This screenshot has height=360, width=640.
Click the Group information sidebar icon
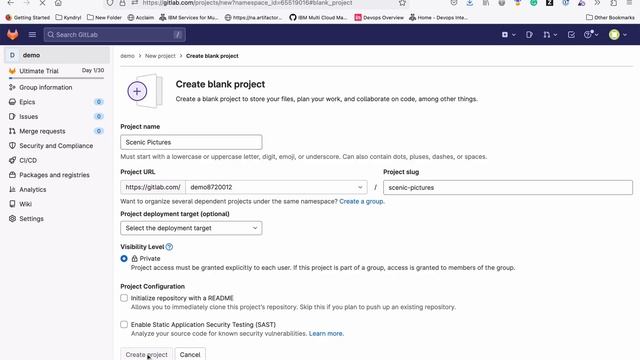(x=12, y=87)
